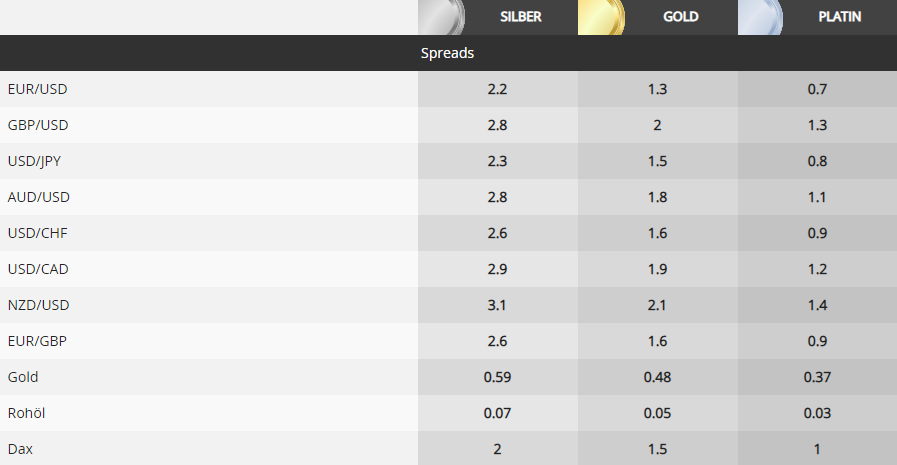Select the USD/JPY row label
The height and width of the screenshot is (465, 897).
click(x=34, y=161)
